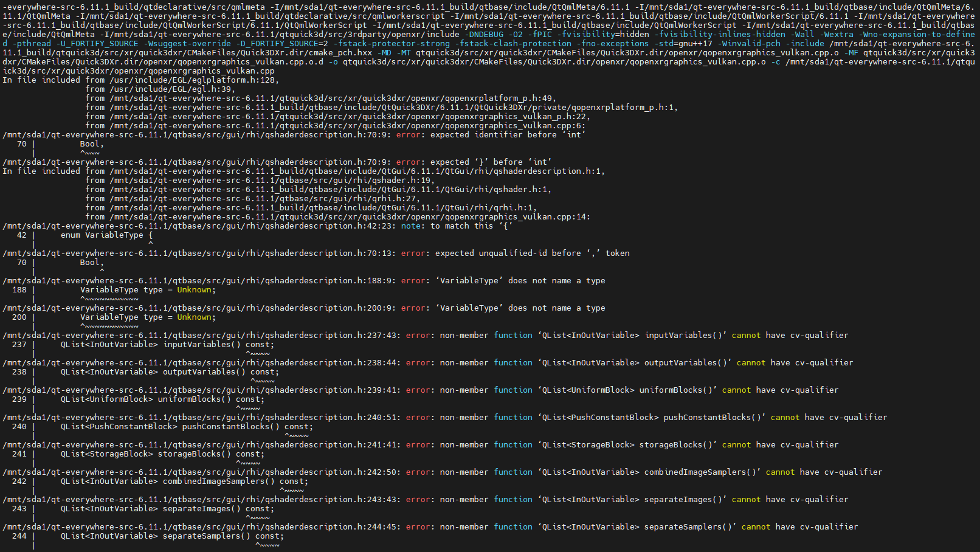
Task: Click the separateSamplers() const source line
Action: (172, 536)
